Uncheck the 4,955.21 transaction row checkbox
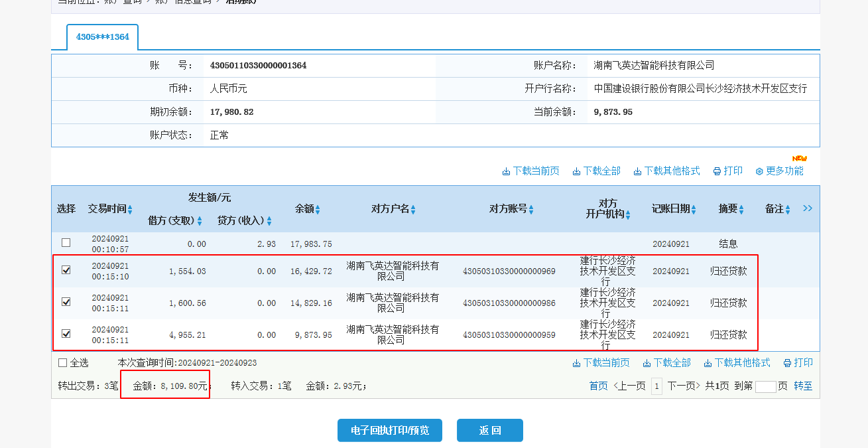This screenshot has height=448, width=868. (x=66, y=334)
